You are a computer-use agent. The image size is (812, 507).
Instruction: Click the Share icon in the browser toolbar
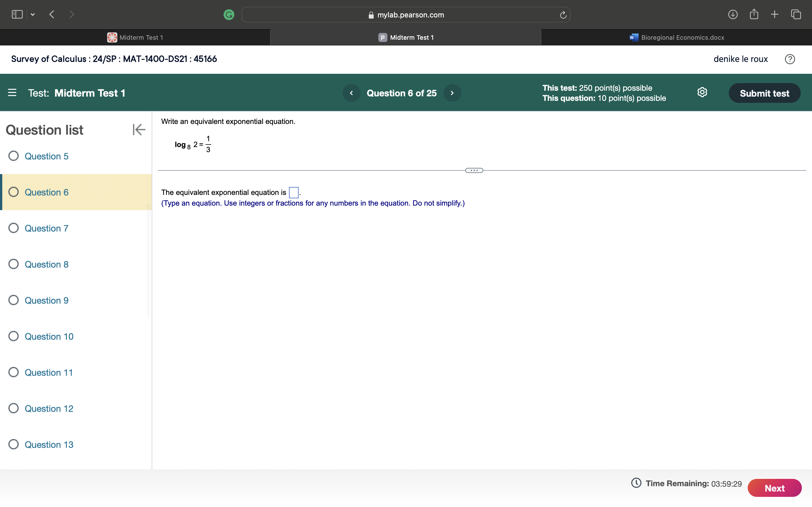point(754,14)
